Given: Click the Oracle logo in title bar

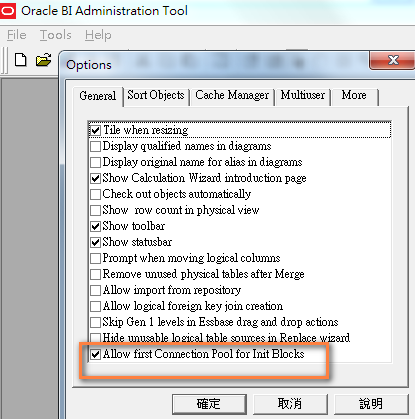Looking at the screenshot, I should [7, 11].
